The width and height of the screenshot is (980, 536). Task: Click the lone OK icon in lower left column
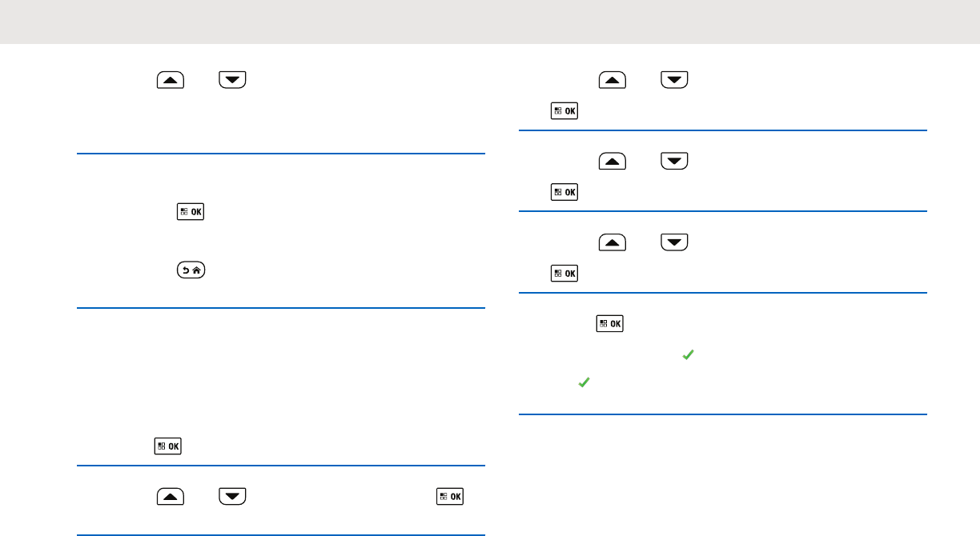167,446
